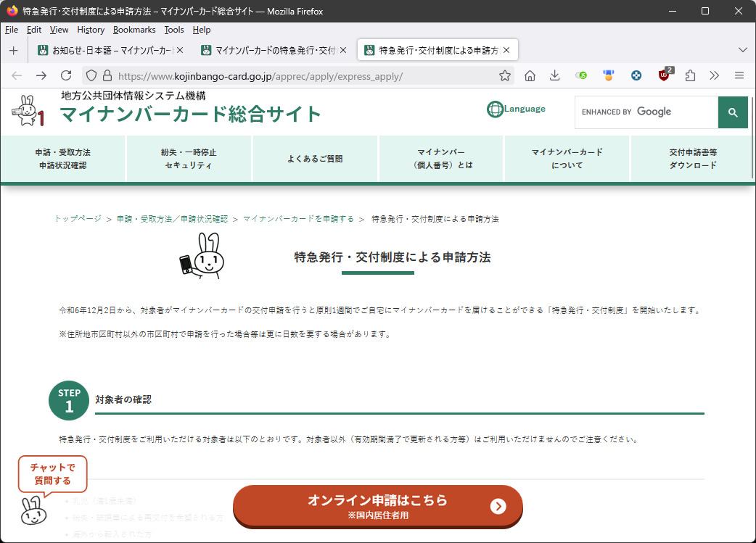Screen dimensions: 756x543
Task: Open the Extensions puzzle-piece menu
Action: [x=690, y=75]
